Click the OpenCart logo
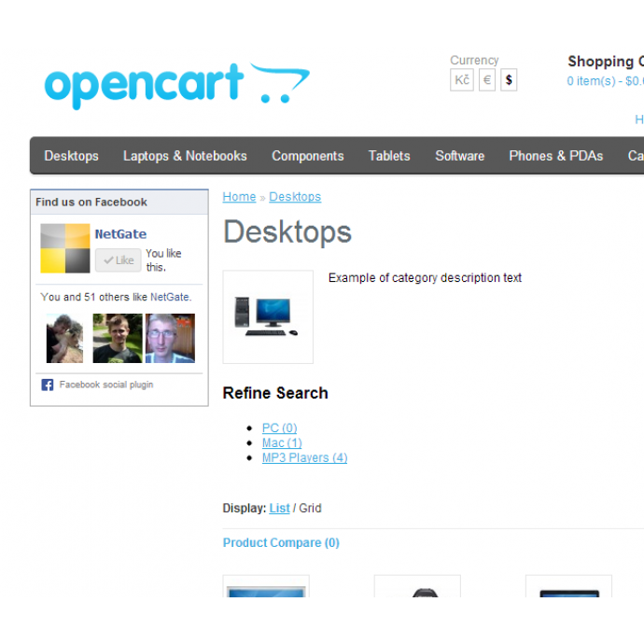Screen dimensions: 644x644 [177, 86]
